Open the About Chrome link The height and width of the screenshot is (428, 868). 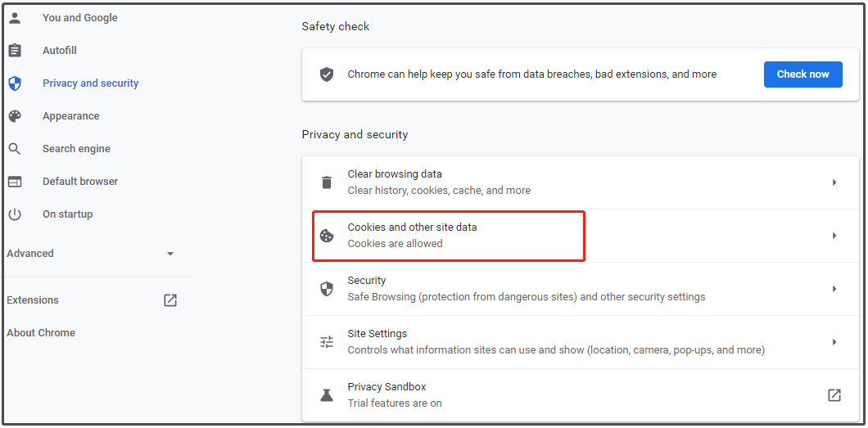(41, 333)
